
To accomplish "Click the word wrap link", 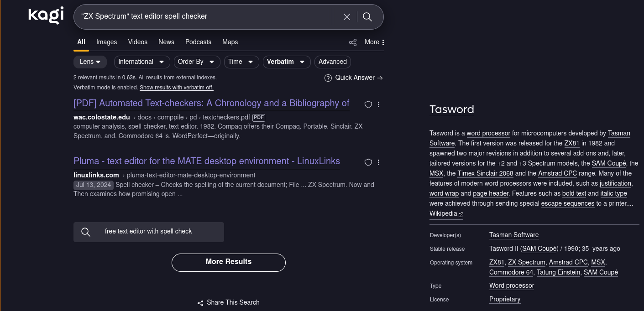I will pos(444,194).
